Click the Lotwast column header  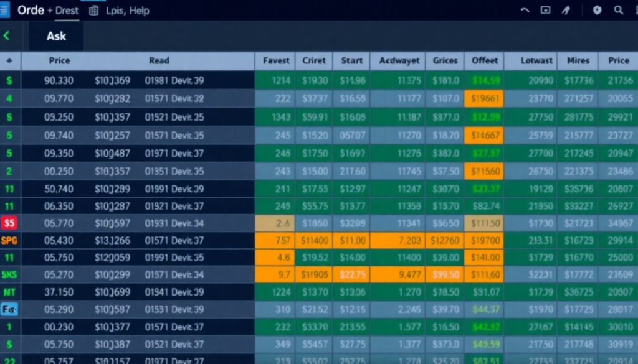click(536, 61)
